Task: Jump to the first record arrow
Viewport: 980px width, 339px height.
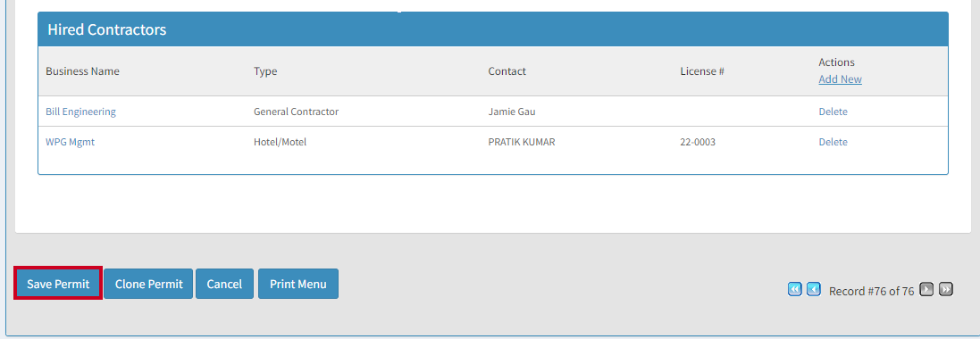Action: (794, 289)
